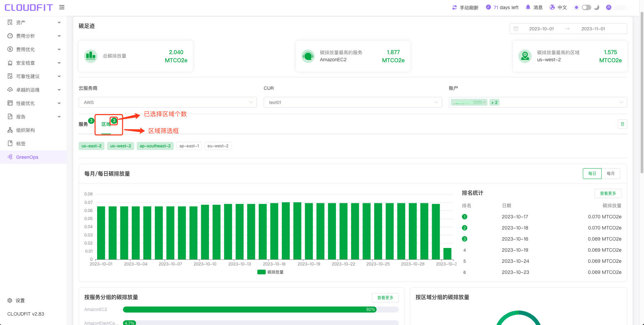Collapse sidebar with hamburger menu icon
Viewport: 644px width, 325px height.
point(62,7)
